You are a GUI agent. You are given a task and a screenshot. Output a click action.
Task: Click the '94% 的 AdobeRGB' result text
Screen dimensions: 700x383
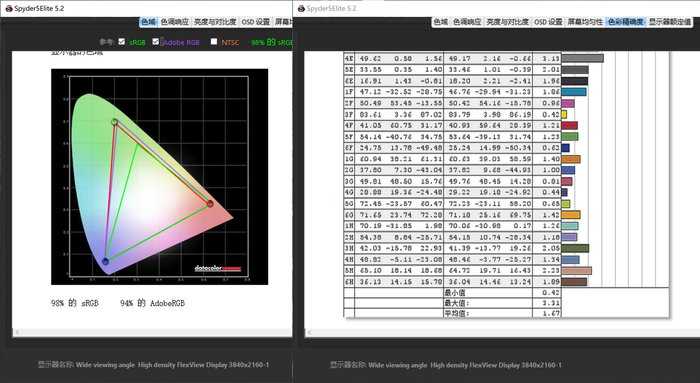coord(152,303)
